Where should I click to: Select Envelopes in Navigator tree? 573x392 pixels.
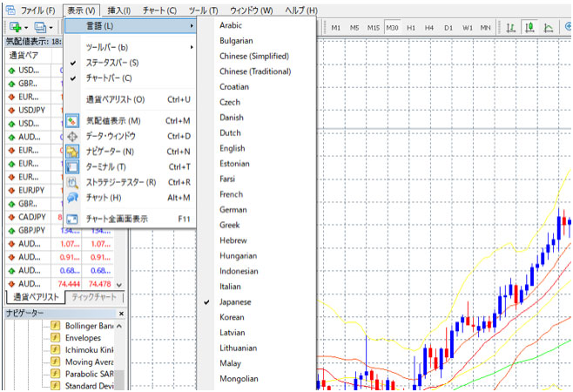point(83,337)
